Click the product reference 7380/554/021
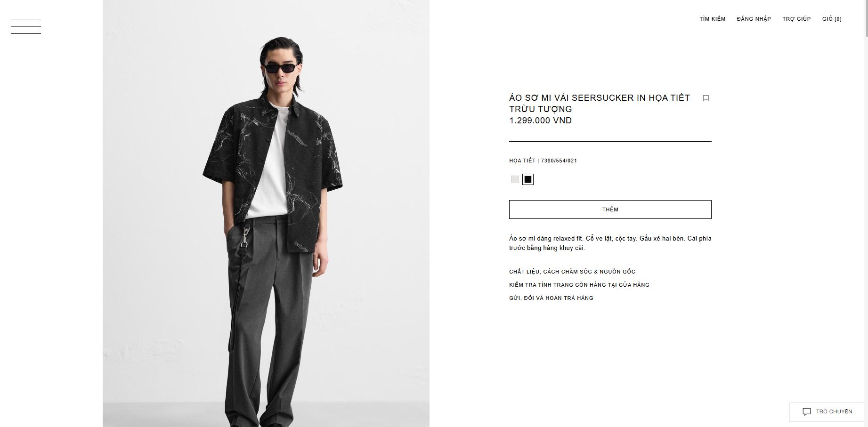868x427 pixels. [559, 161]
